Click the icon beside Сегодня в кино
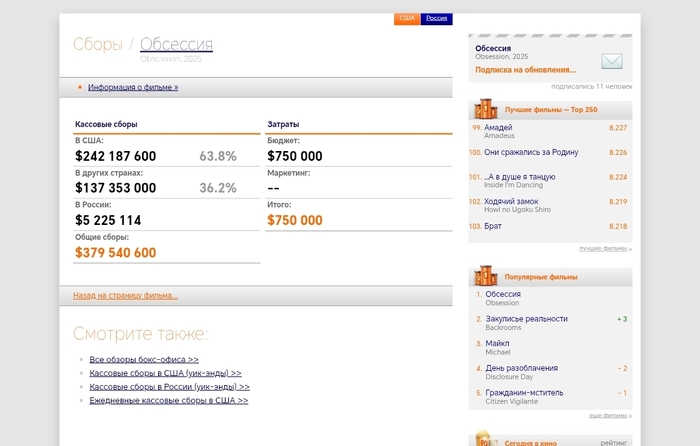 pos(486,438)
